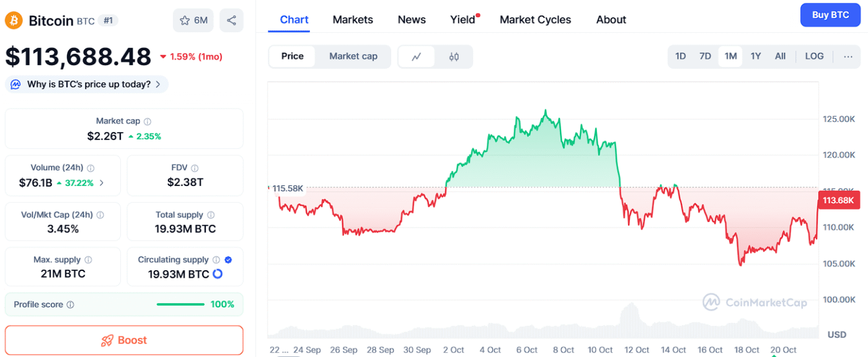Viewport: 868px width, 357px height.
Task: Open the Markets tab
Action: pyautogui.click(x=353, y=20)
